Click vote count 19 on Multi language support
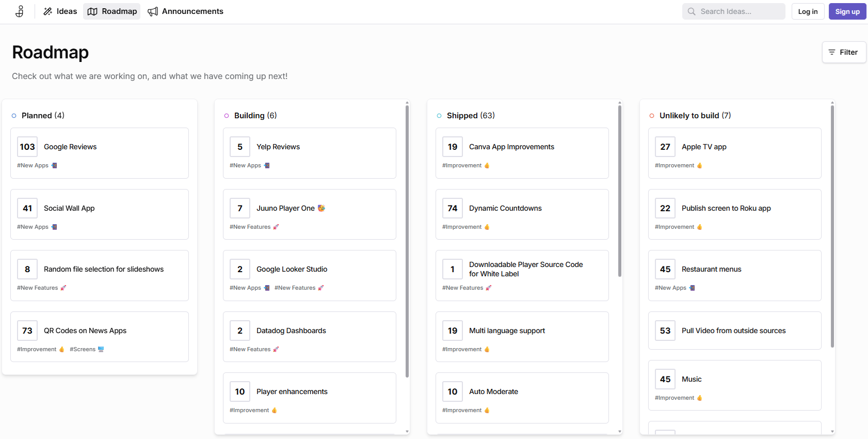The image size is (868, 439). 453,331
